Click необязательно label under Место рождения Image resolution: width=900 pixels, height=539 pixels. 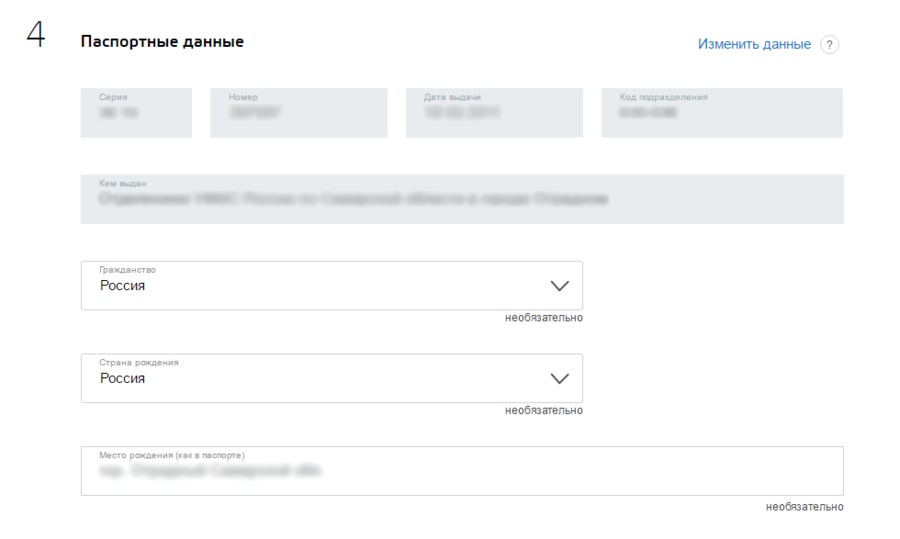pos(804,507)
